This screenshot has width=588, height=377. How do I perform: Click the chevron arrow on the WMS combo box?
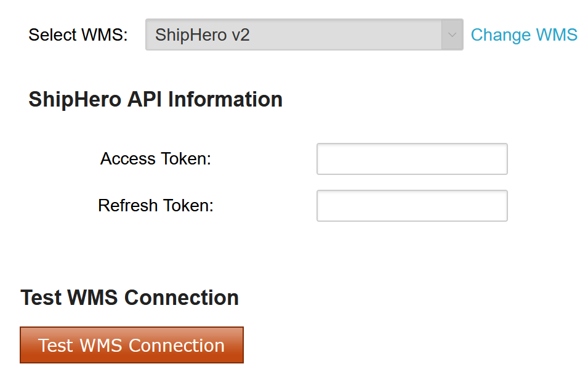(452, 34)
